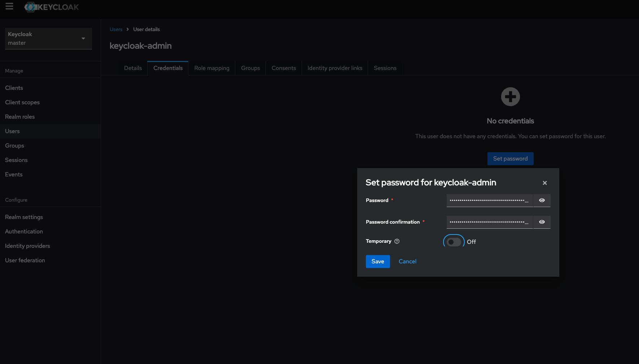This screenshot has width=639, height=364.
Task: Open User federation page
Action: click(50, 260)
